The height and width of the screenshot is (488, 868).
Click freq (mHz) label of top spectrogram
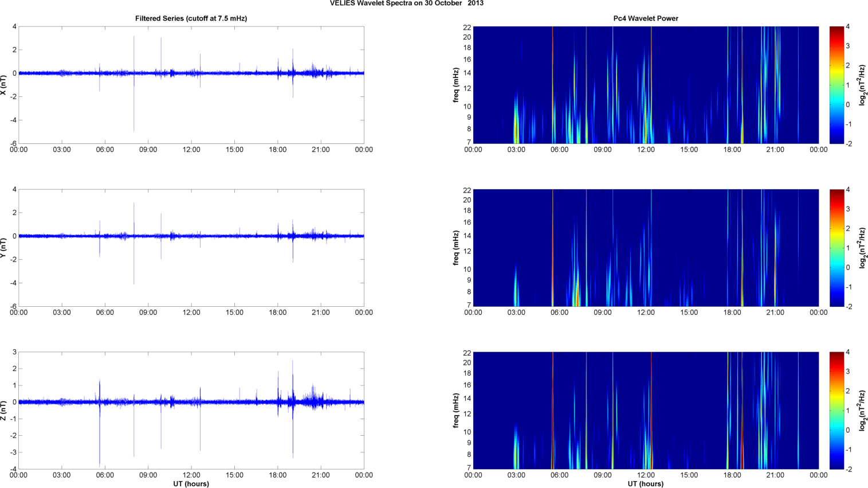pos(456,85)
